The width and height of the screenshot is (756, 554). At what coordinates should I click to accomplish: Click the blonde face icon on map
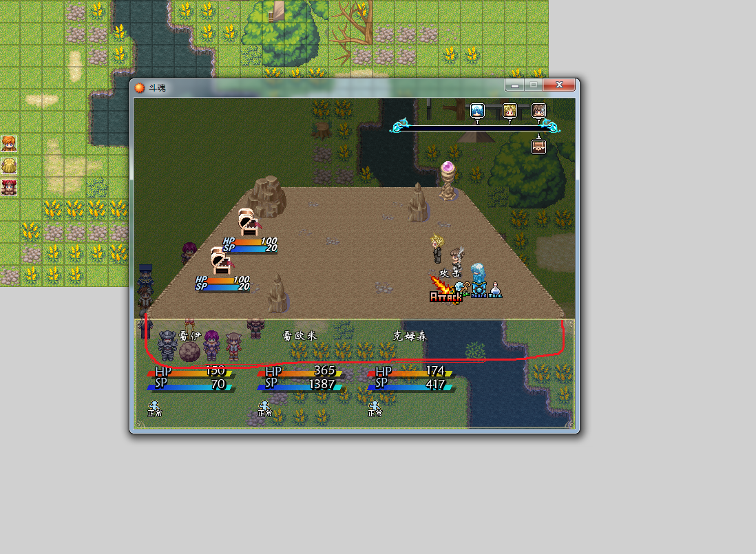9,166
